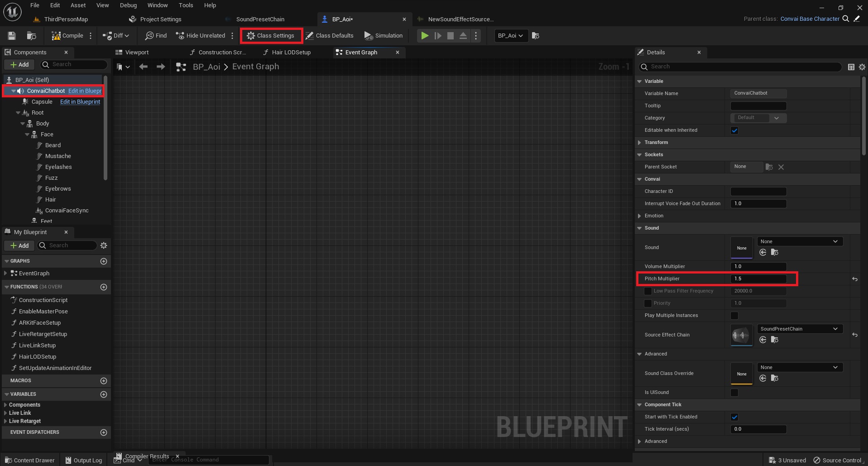868x466 pixels.
Task: Click the Stop simulation icon
Action: pyautogui.click(x=450, y=36)
